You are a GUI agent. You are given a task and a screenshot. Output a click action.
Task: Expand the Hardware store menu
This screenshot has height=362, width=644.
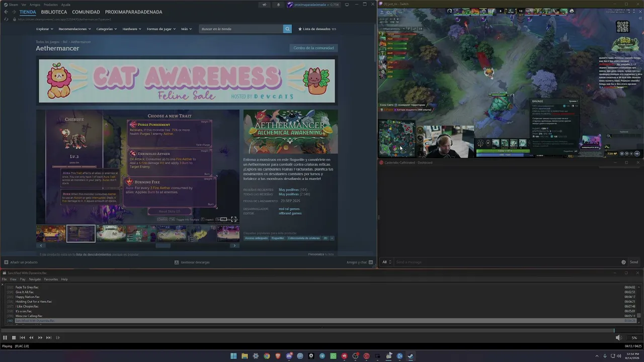click(131, 29)
